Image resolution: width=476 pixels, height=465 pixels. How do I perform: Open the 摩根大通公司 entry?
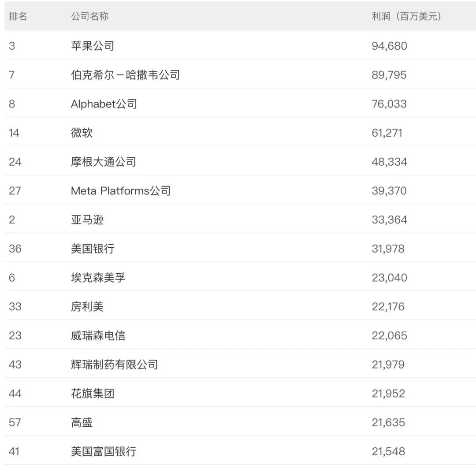click(103, 162)
